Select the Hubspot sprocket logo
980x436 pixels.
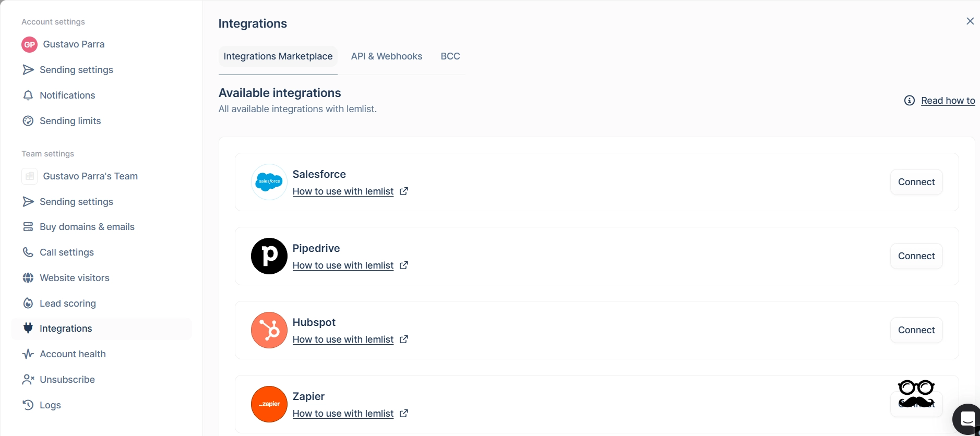[x=269, y=330]
